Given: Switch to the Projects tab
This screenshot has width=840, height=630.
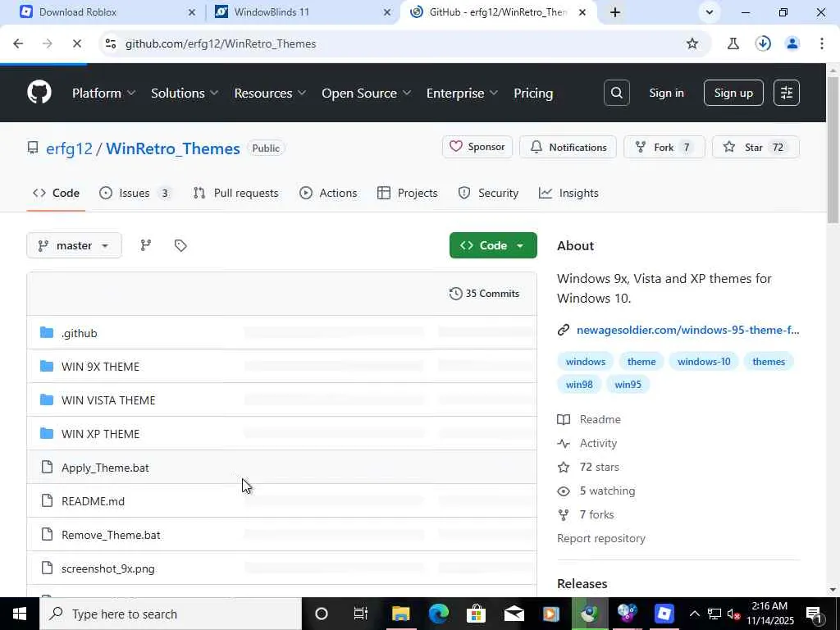Looking at the screenshot, I should (x=407, y=193).
